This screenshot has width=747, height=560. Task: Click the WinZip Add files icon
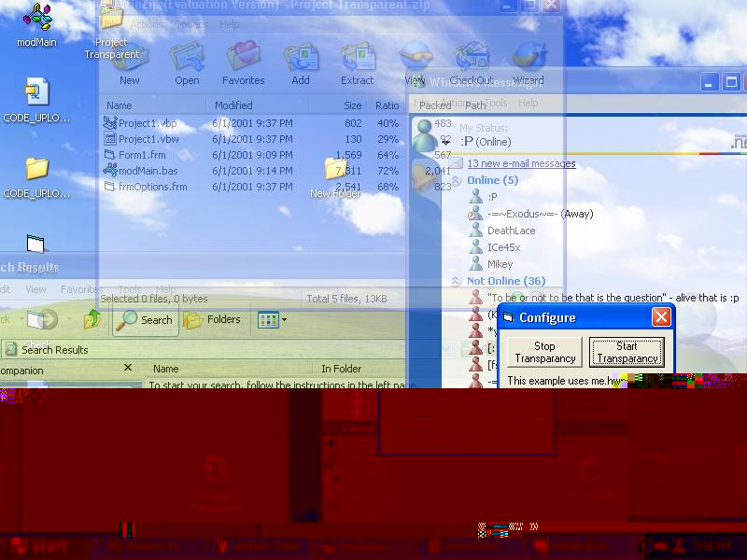(301, 62)
